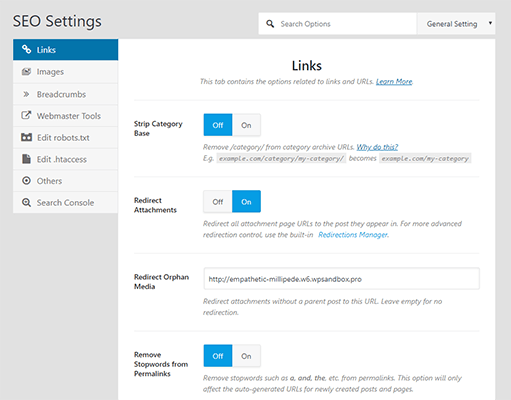Open the General Setting dropdown

click(456, 24)
